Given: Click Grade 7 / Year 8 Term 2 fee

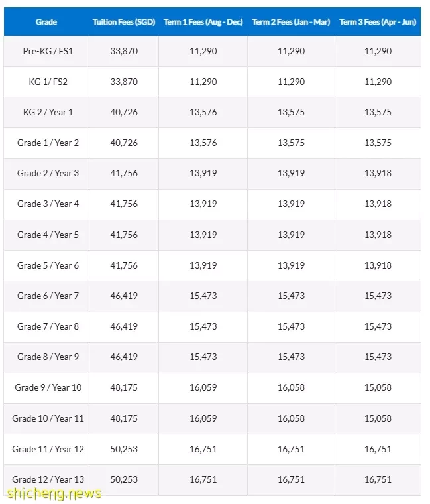Looking at the screenshot, I should 291,326.
